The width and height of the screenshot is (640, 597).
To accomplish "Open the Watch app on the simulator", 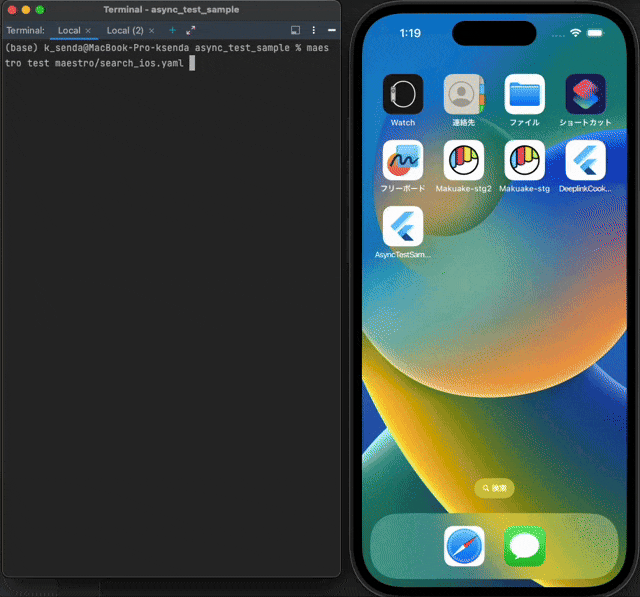I will (403, 94).
